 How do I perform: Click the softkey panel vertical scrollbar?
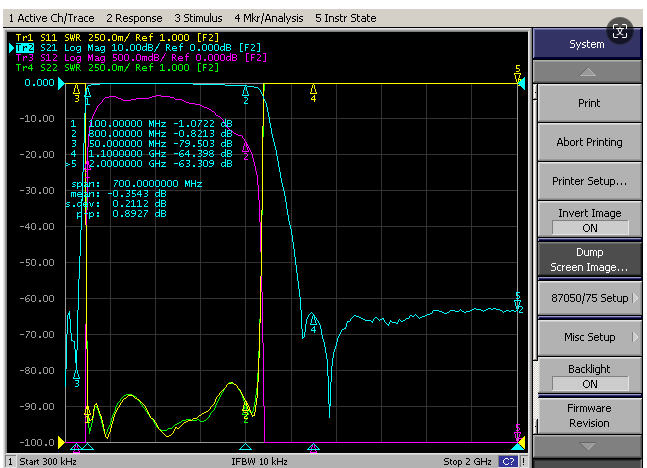pyautogui.click(x=536, y=260)
